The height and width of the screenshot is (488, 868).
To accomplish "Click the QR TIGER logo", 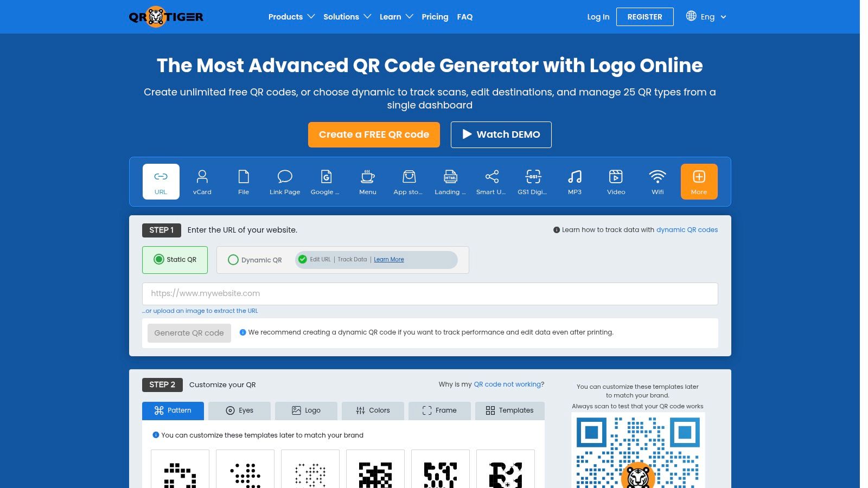I will coord(166,17).
